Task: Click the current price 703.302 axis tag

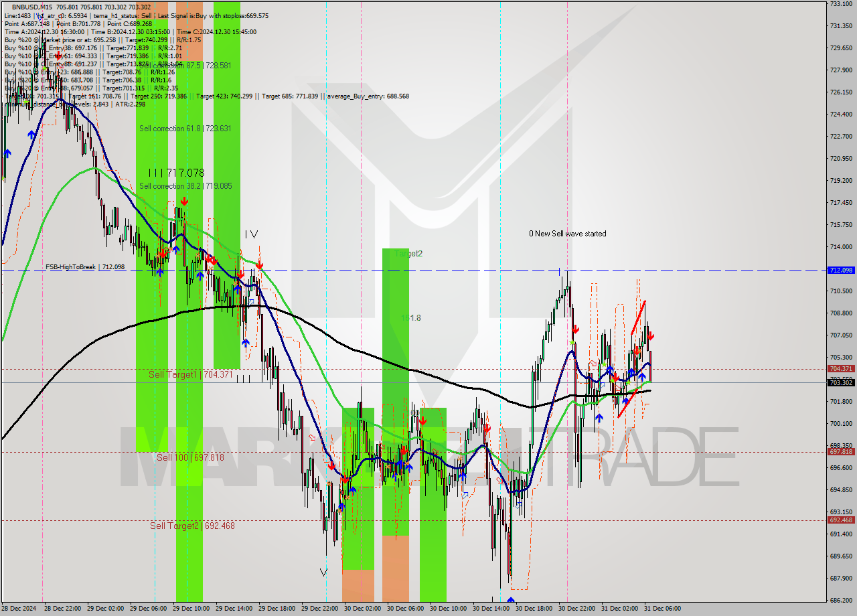Action: (840, 382)
